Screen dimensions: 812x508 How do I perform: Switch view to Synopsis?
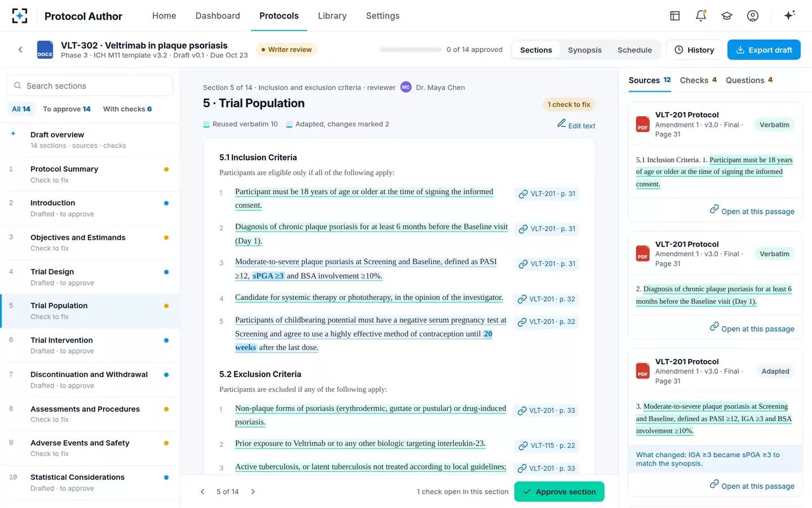tap(585, 50)
